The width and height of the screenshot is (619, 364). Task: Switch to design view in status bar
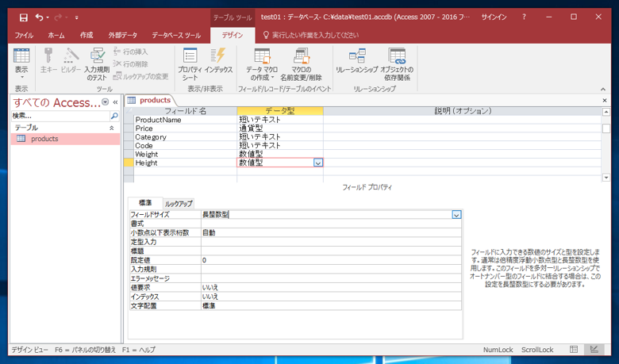point(594,350)
